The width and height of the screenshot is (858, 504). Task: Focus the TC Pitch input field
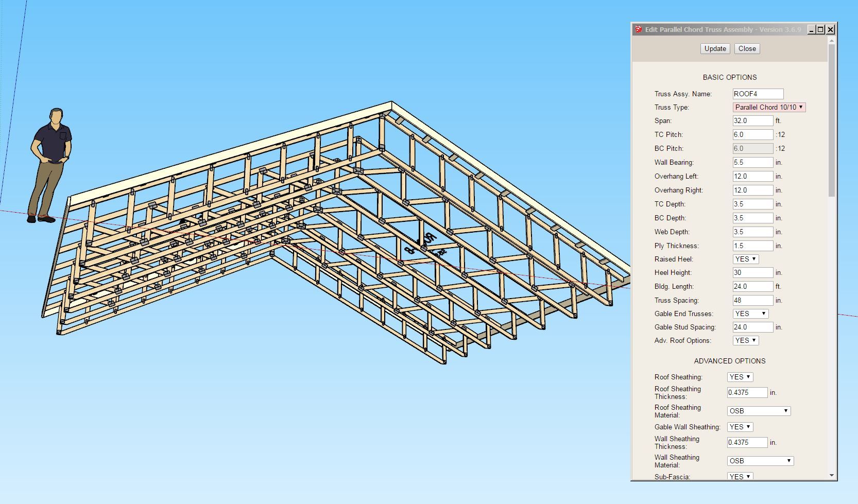click(753, 134)
